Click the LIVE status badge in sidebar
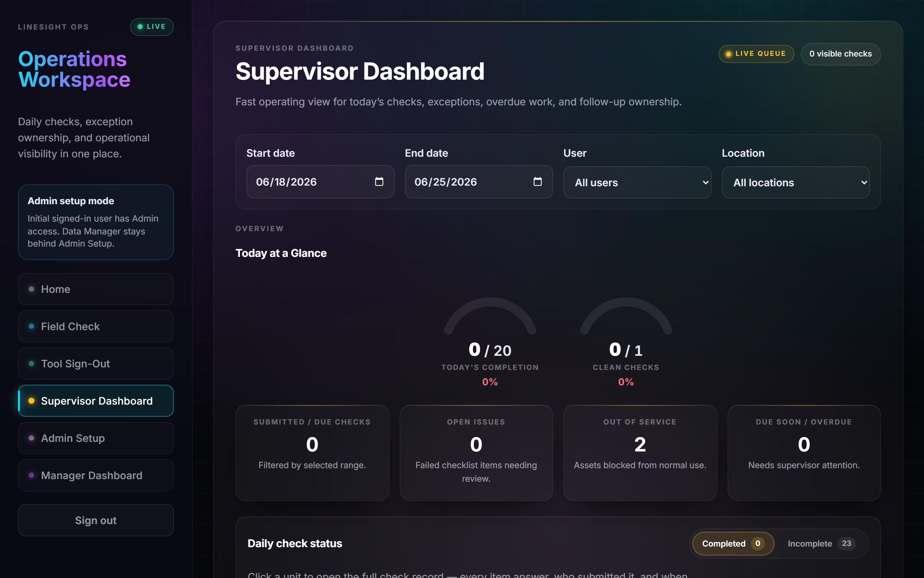The height and width of the screenshot is (578, 924). [152, 27]
